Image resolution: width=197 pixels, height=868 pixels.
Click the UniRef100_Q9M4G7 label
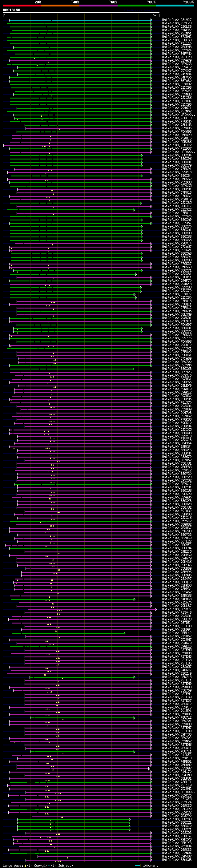click(x=177, y=856)
